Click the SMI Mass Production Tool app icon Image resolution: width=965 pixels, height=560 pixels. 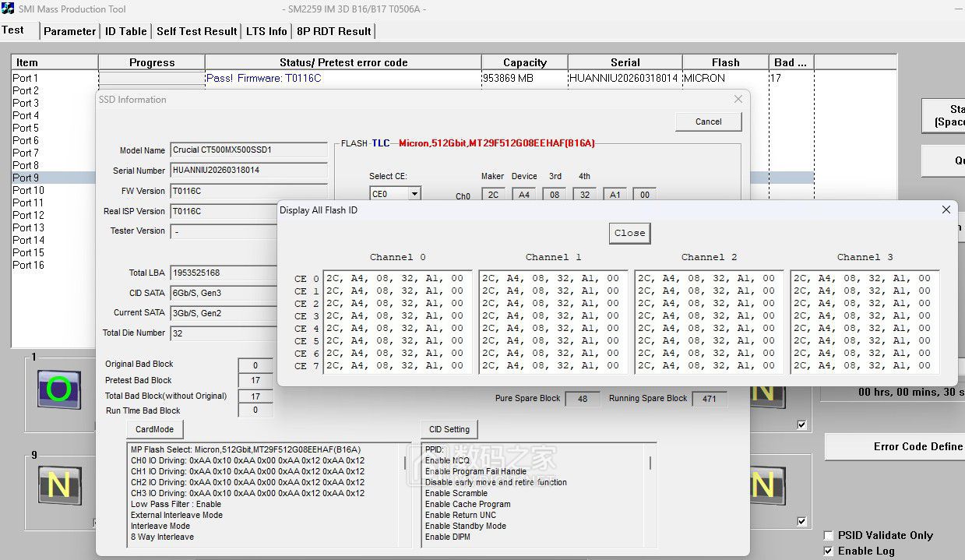pyautogui.click(x=8, y=9)
